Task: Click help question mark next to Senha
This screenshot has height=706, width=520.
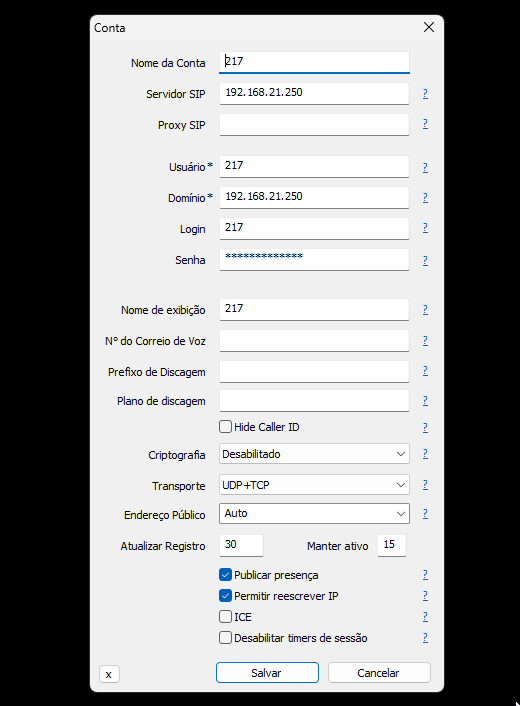Action: (x=425, y=261)
